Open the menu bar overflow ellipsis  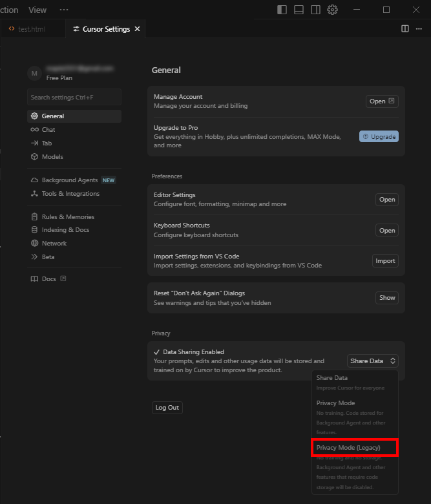tap(64, 10)
